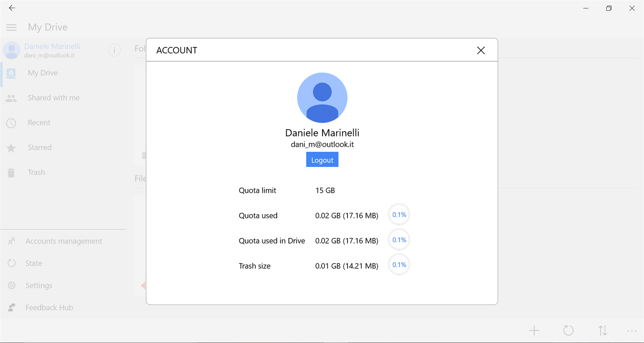
Task: Click the State refresh icon in sidebar
Action: click(12, 263)
